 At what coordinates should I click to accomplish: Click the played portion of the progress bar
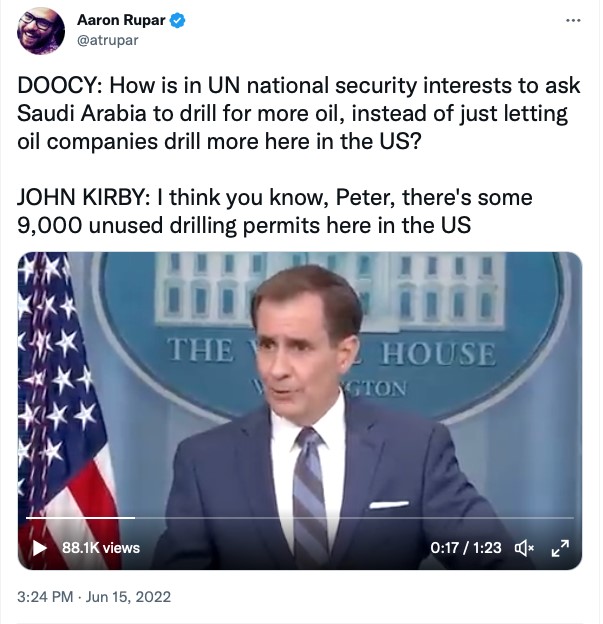click(80, 518)
